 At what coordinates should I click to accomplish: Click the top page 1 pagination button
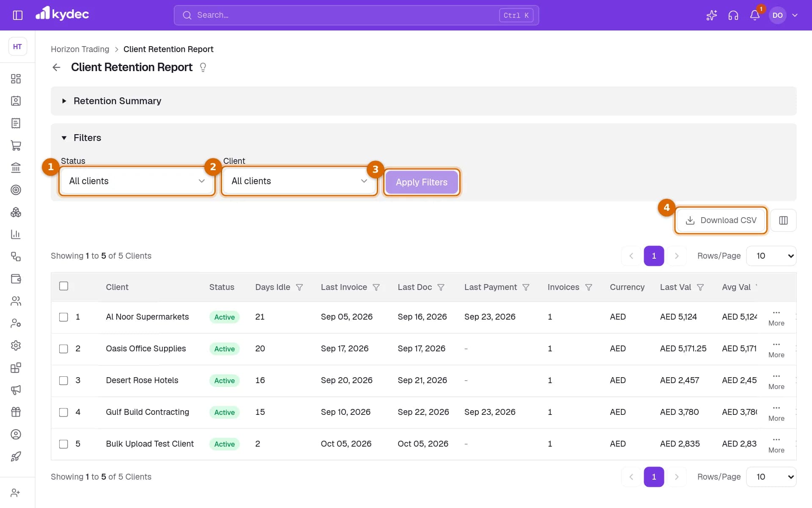click(654, 256)
